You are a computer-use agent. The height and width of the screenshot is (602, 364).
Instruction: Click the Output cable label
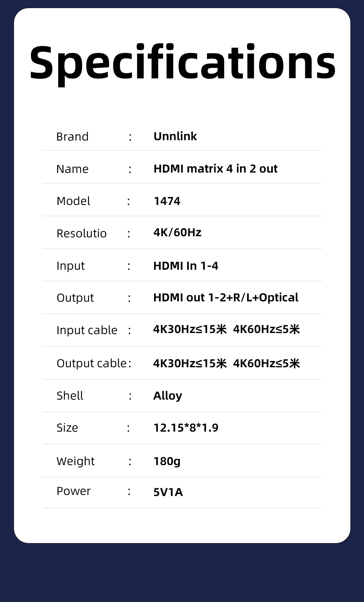[92, 363]
